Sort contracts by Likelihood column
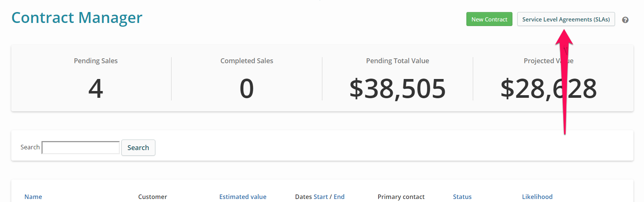 [537, 197]
